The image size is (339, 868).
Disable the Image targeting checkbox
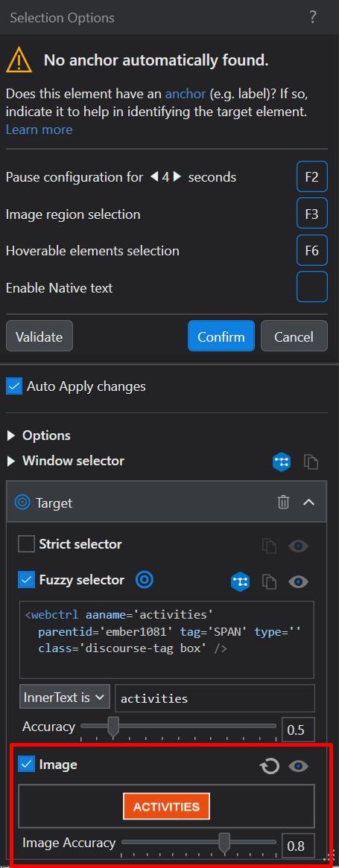(26, 765)
